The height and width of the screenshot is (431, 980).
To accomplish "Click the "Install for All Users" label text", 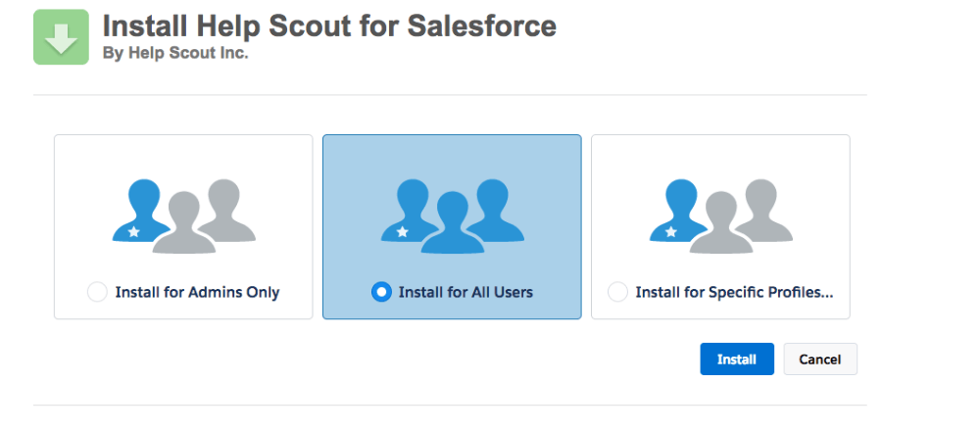I will [465, 292].
